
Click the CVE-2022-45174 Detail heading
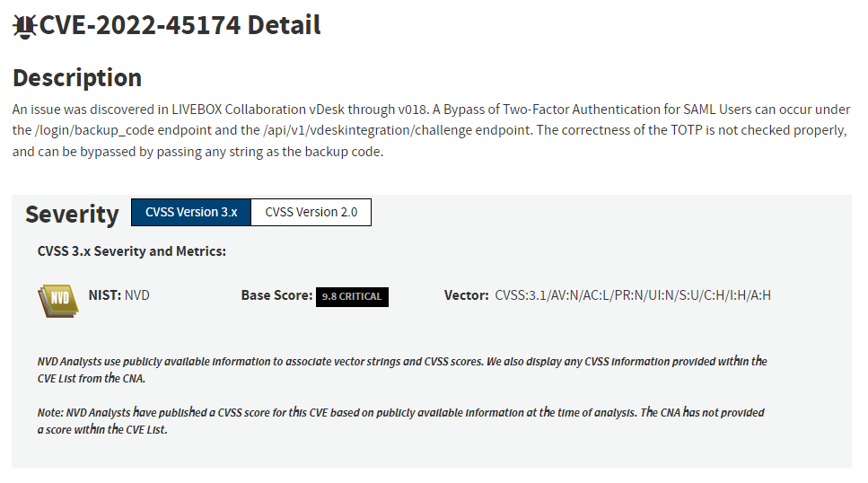click(180, 25)
